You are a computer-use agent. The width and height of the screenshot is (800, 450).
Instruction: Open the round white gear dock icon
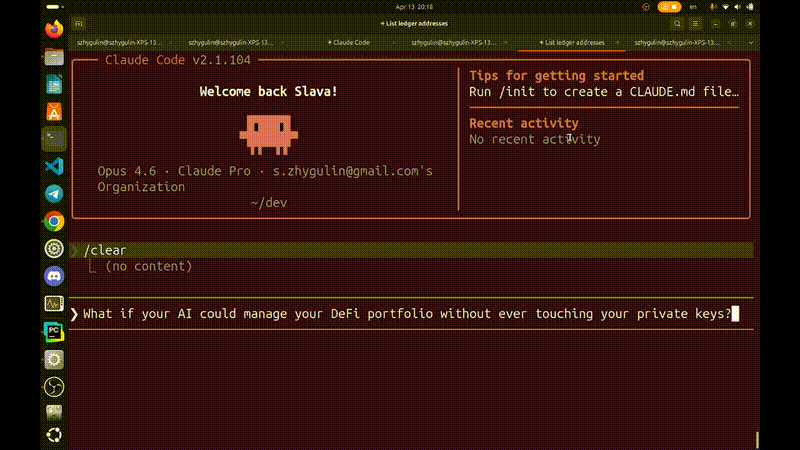54,248
